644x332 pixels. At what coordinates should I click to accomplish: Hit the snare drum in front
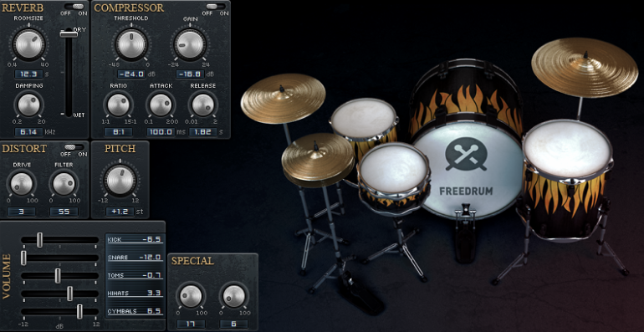click(x=393, y=166)
